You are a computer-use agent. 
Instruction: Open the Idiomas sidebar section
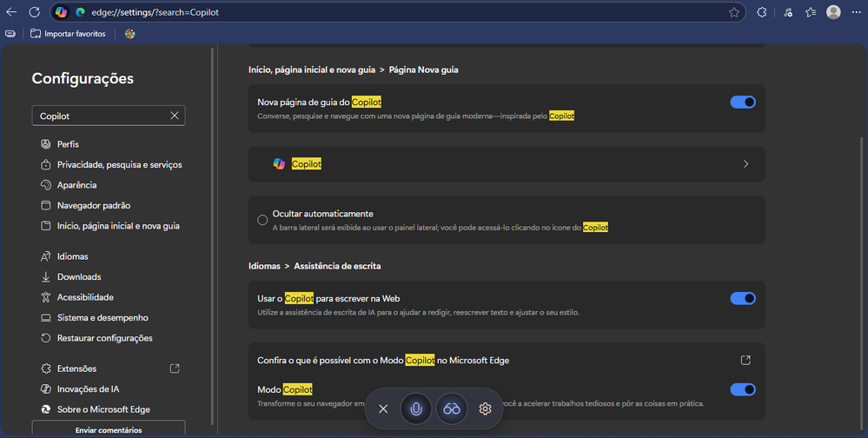pos(64,256)
